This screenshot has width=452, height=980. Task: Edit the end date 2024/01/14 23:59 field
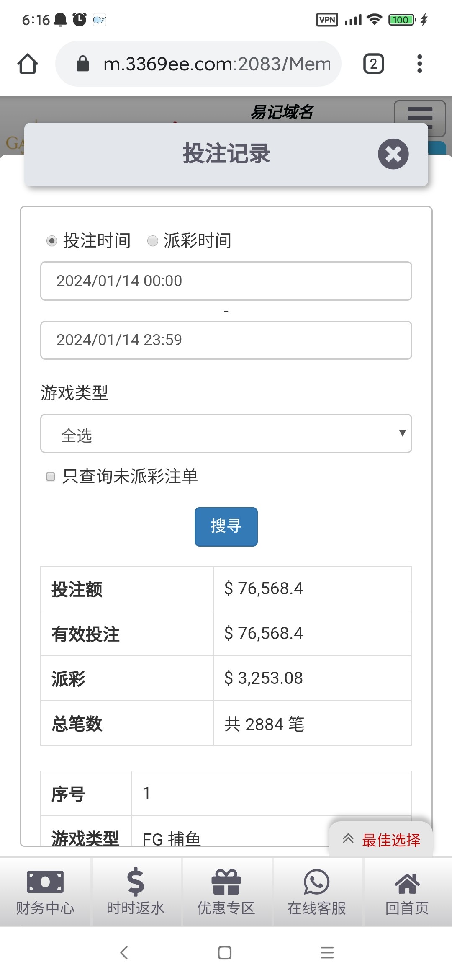[x=226, y=340]
